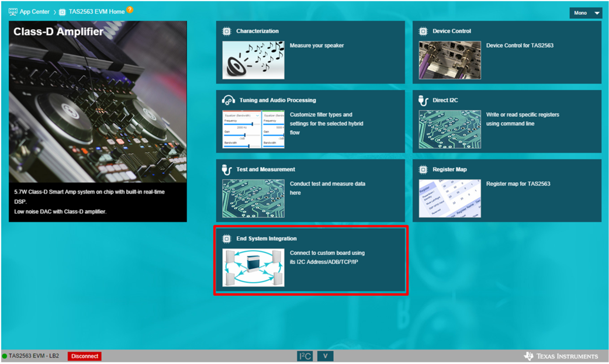609x364 pixels.
Task: Open the Characterization speaker thumbnail
Action: tap(253, 60)
